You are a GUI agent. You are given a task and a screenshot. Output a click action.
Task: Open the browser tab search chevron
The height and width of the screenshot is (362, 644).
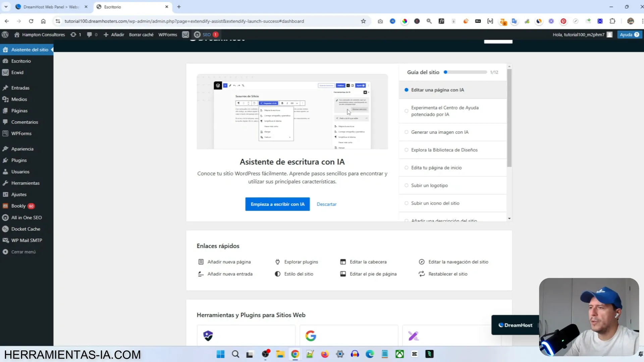click(x=6, y=7)
